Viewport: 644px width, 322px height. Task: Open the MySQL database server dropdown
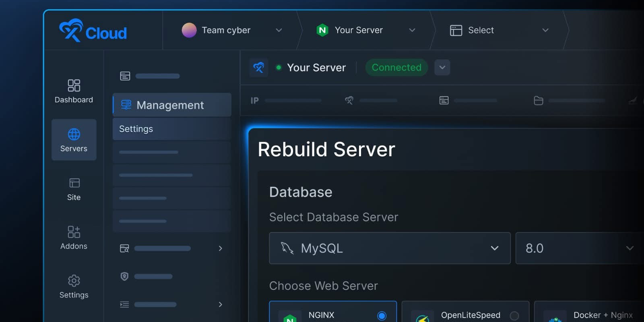click(x=390, y=248)
